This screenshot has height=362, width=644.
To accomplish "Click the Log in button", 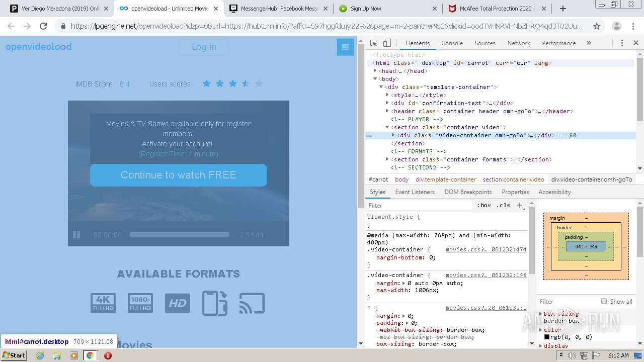I will click(204, 47).
